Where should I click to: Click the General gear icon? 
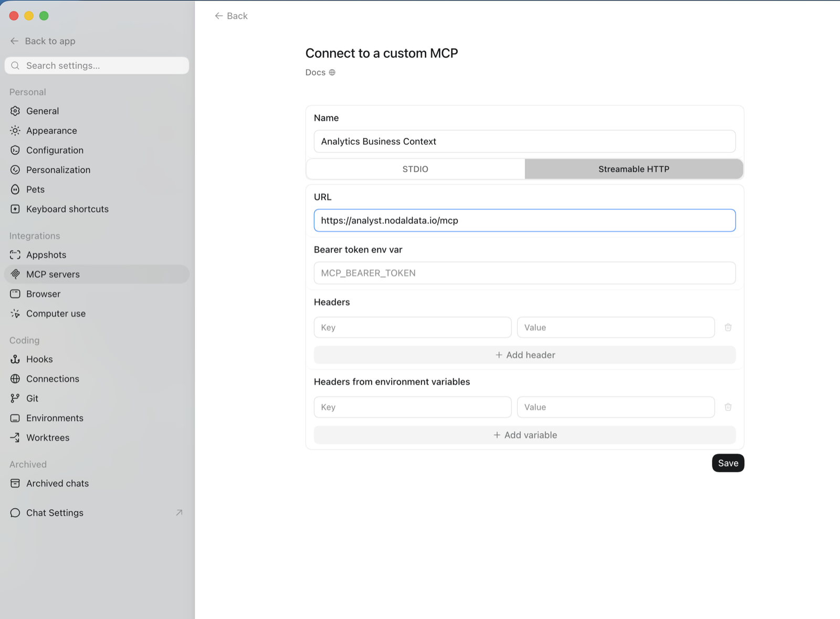(x=15, y=111)
